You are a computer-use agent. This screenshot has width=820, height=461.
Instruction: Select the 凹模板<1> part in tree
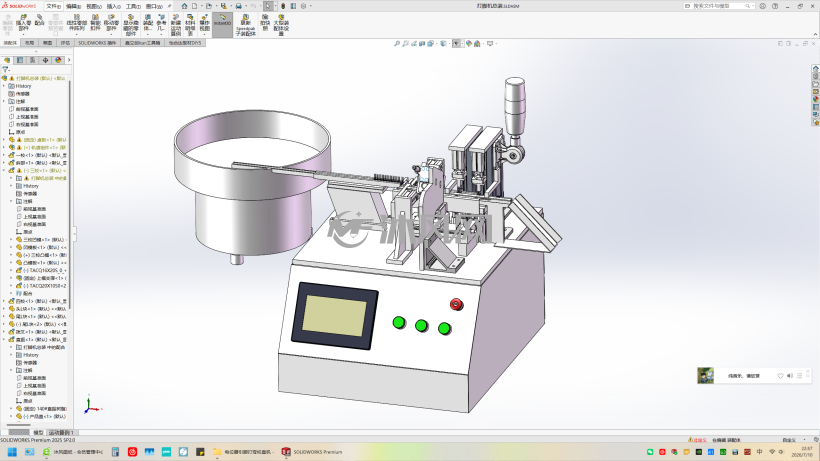click(41, 247)
